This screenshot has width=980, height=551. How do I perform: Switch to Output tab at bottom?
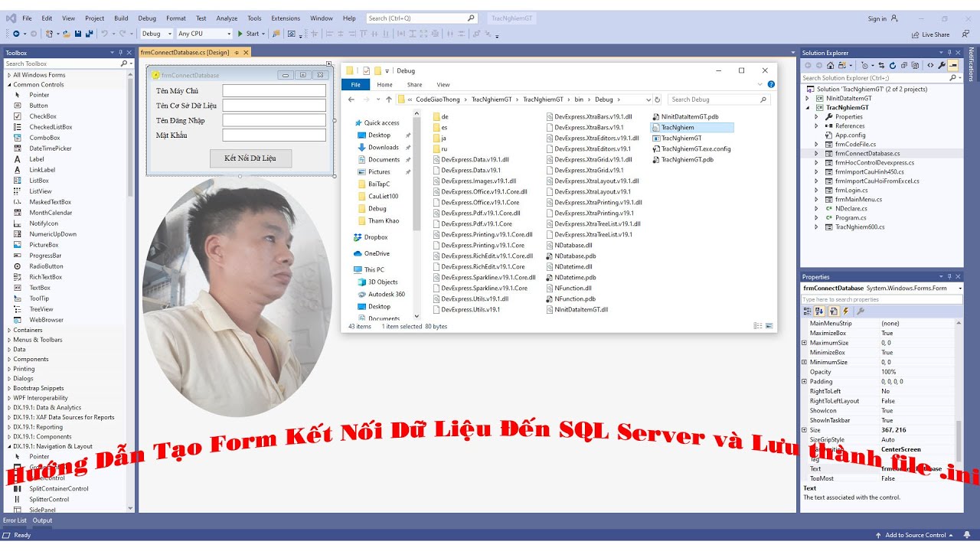(x=42, y=520)
